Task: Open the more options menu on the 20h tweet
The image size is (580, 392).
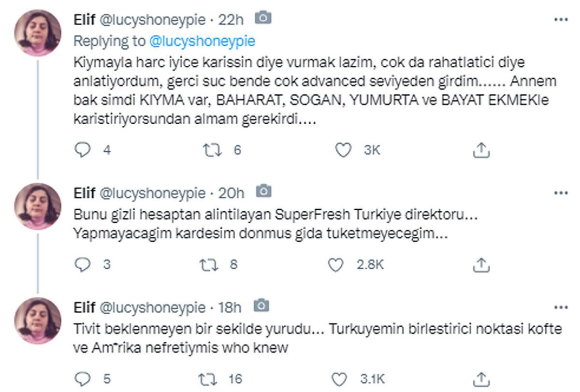Action: (561, 192)
